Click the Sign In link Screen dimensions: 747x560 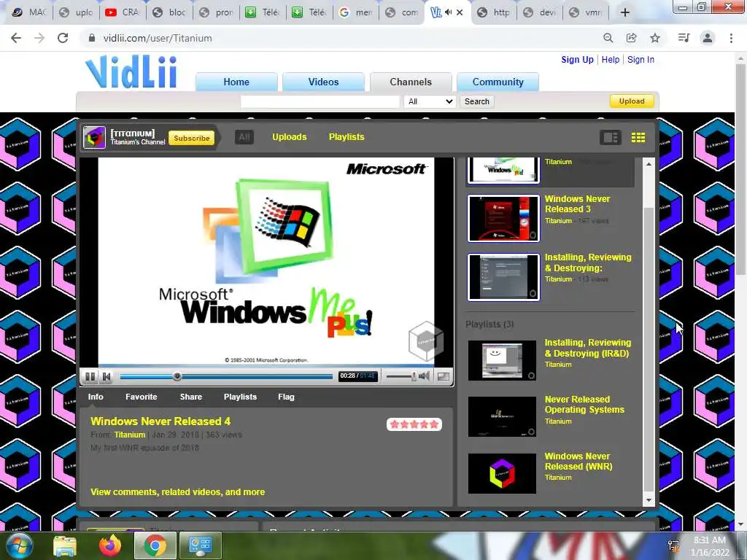640,60
